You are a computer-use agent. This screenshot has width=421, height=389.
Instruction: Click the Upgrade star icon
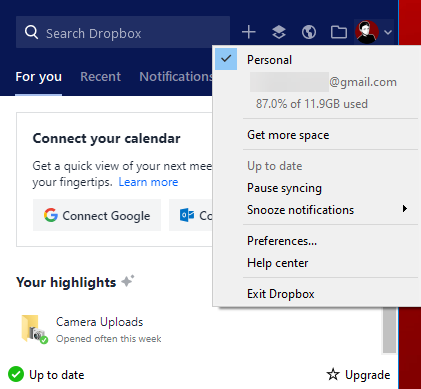[x=333, y=374]
